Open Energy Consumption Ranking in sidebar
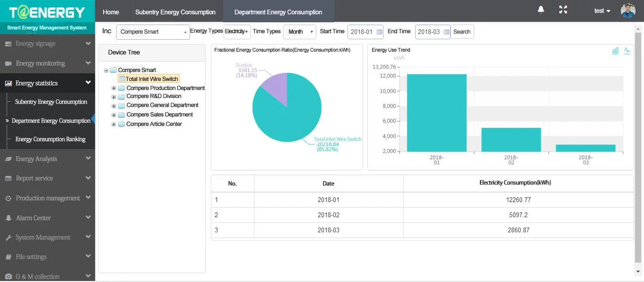This screenshot has width=644, height=282. coord(51,139)
